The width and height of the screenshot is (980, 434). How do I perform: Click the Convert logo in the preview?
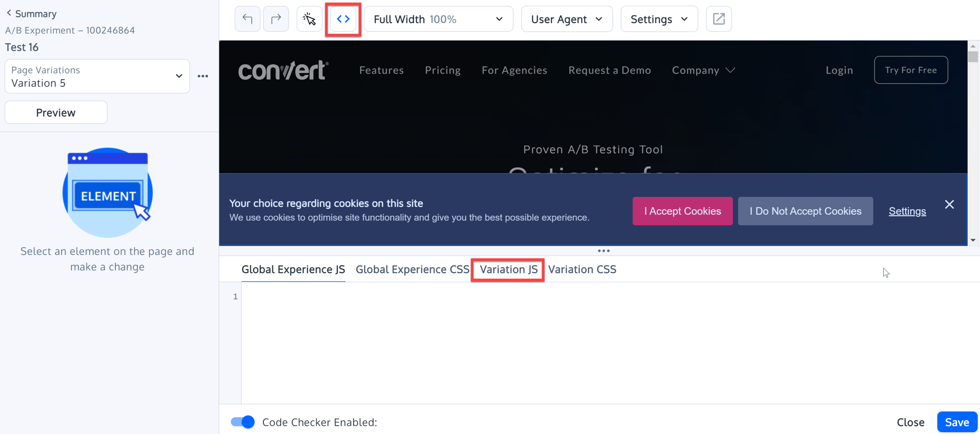pos(283,70)
